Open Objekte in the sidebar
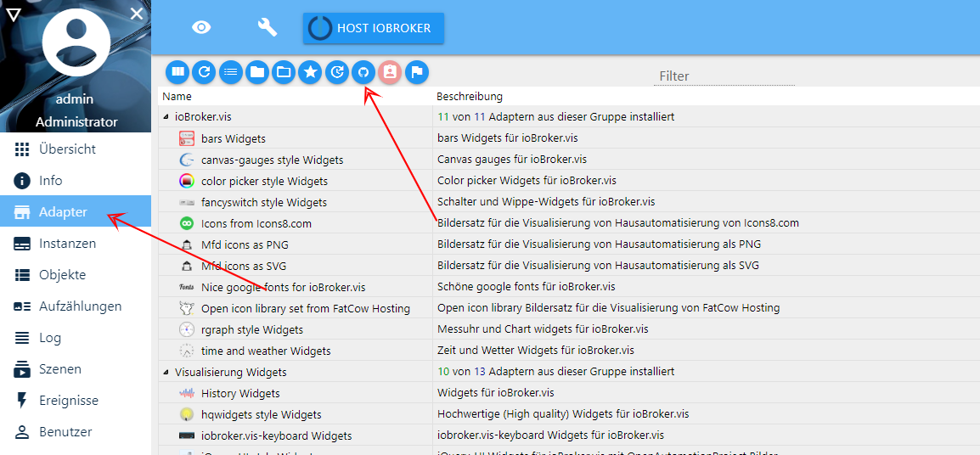 pos(75,274)
